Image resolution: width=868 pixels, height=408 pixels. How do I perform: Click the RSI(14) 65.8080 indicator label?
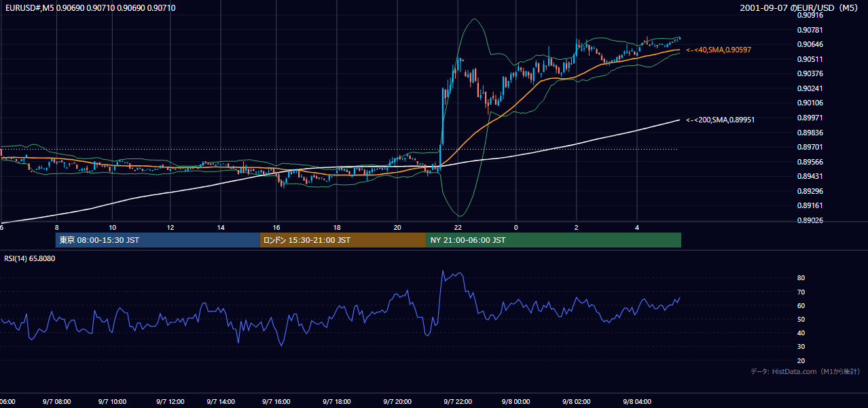pos(30,258)
